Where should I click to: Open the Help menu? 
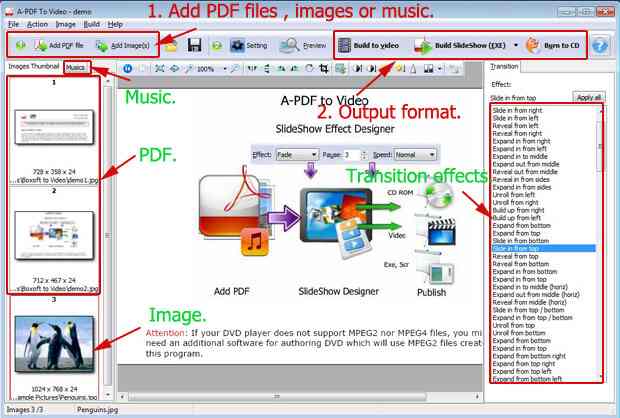115,25
